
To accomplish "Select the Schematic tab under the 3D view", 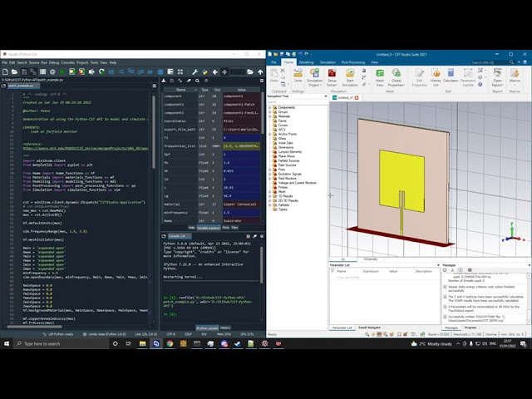I will click(x=371, y=259).
